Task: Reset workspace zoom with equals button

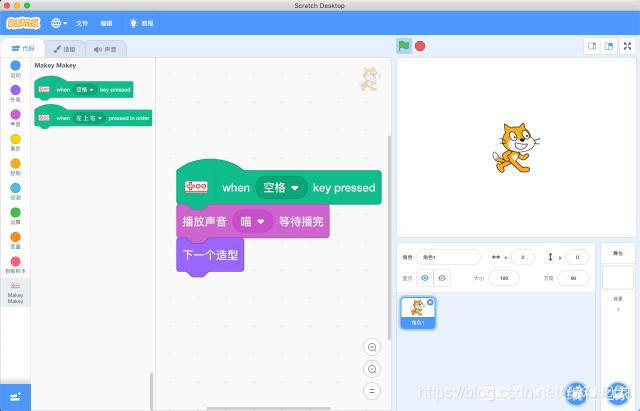Action: [x=372, y=391]
